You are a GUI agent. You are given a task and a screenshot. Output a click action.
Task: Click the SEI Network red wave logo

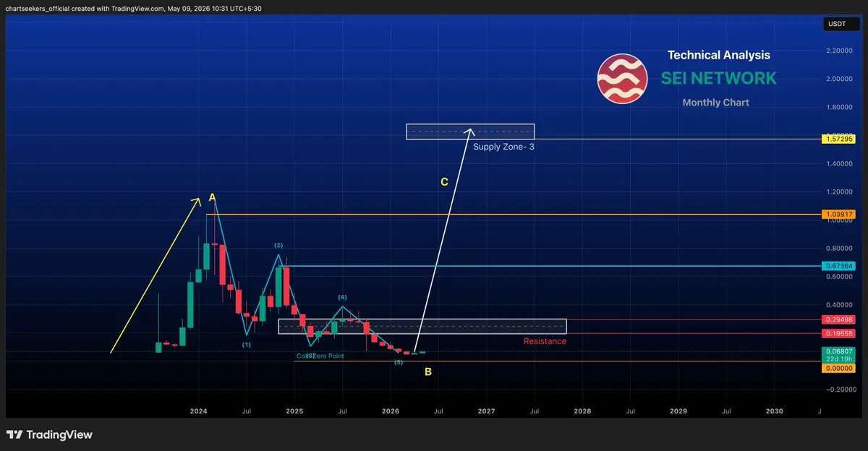(621, 77)
